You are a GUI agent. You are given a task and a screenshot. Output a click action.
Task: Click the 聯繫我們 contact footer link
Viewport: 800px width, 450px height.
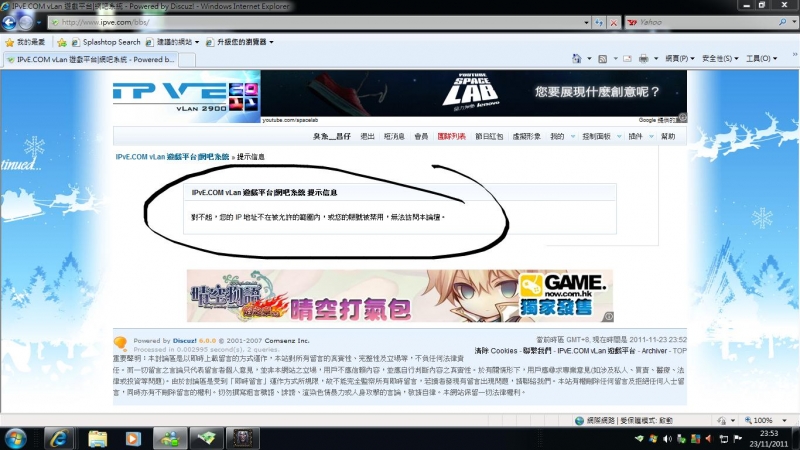tap(537, 351)
